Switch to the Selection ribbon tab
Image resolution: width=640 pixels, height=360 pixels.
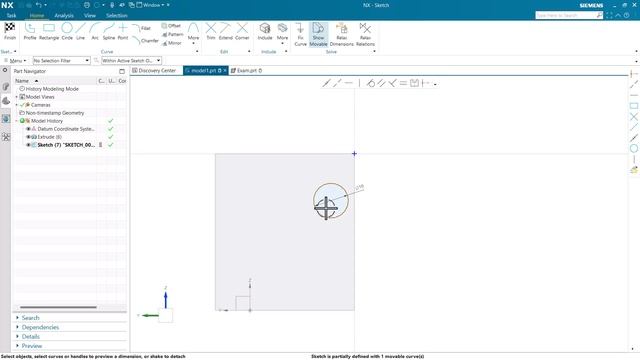coord(117,16)
